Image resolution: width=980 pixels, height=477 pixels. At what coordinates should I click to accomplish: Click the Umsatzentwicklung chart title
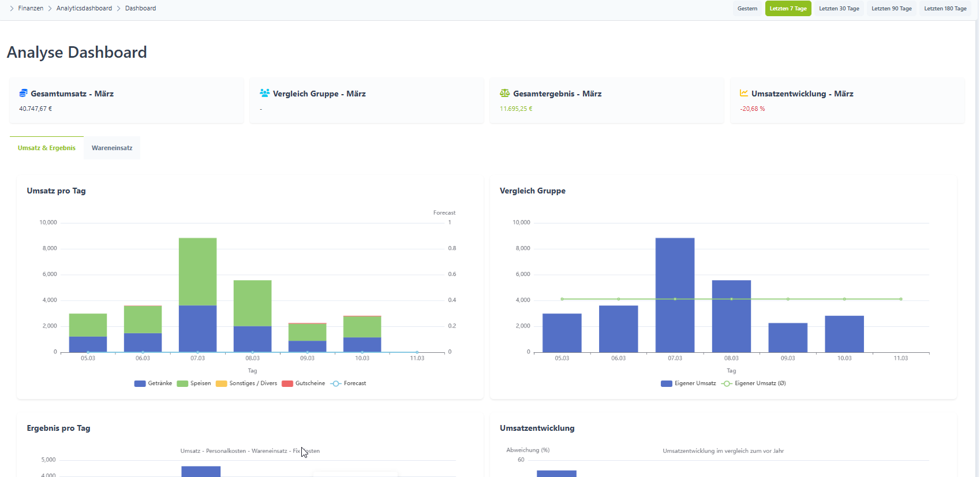537,428
